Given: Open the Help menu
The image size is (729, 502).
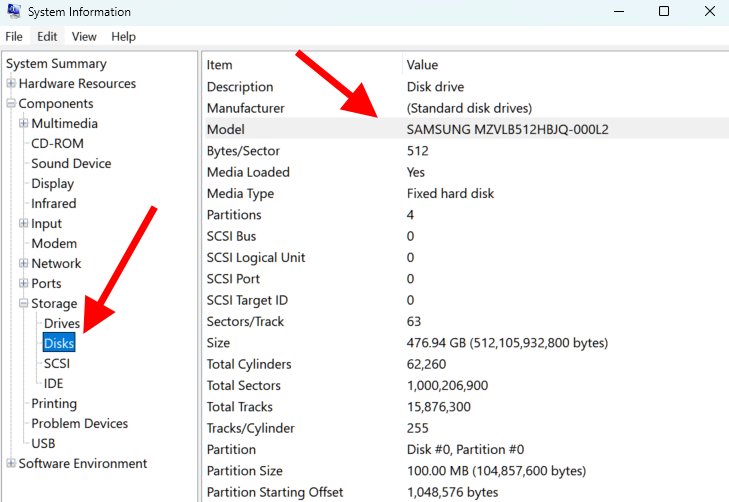Looking at the screenshot, I should click(123, 36).
